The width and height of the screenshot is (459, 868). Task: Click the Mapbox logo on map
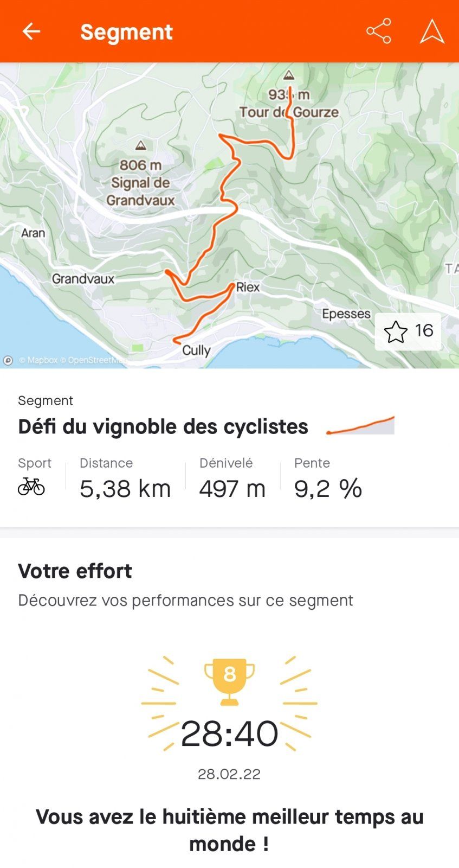click(8, 360)
